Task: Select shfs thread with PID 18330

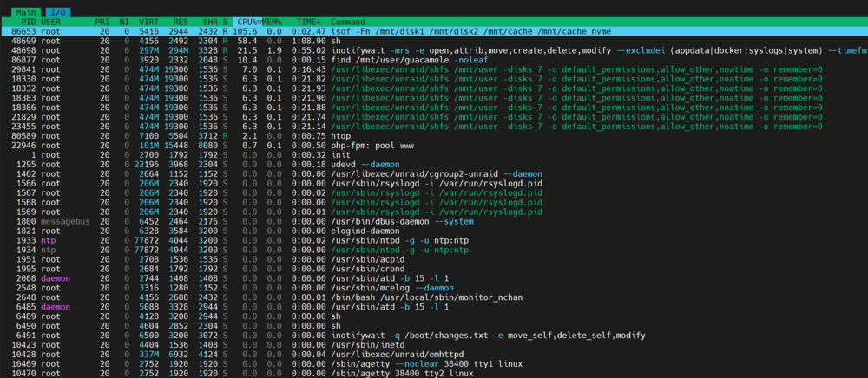Action: click(434, 79)
